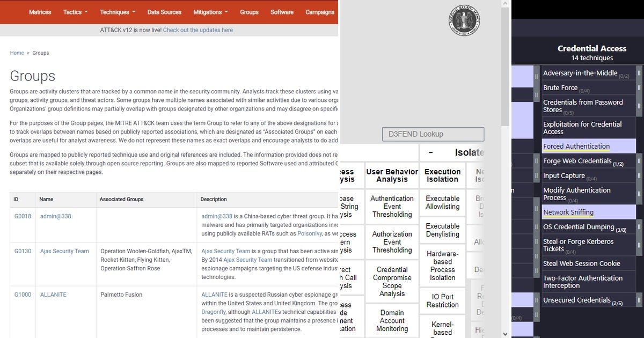Click the bar beside Steal or Forge Kerberos Tickets
644x338 pixels.
coord(638,246)
